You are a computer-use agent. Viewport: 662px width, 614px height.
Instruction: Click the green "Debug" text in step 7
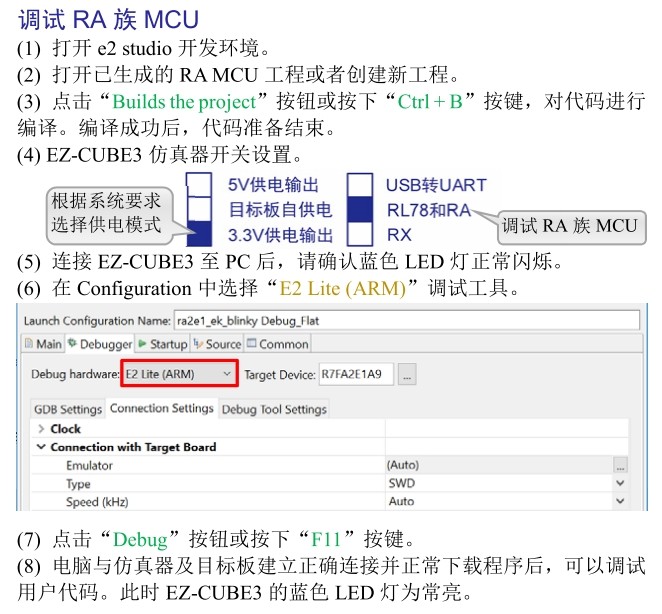tap(140, 540)
